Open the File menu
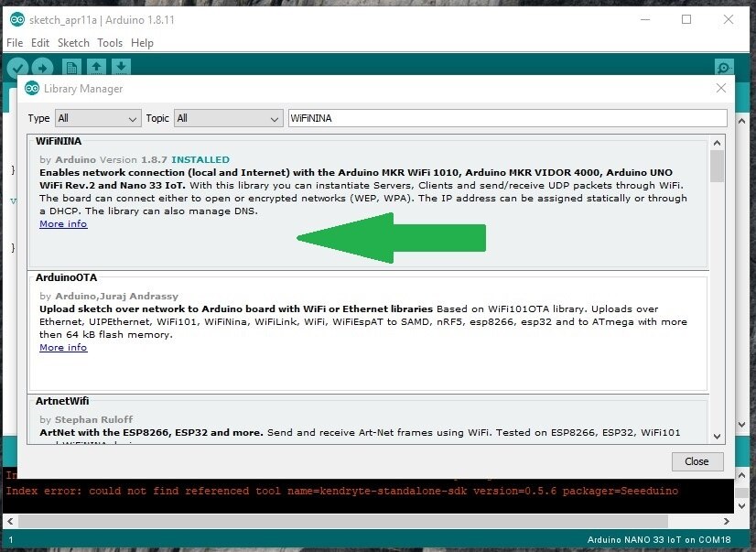Image resolution: width=756 pixels, height=552 pixels. pos(15,43)
